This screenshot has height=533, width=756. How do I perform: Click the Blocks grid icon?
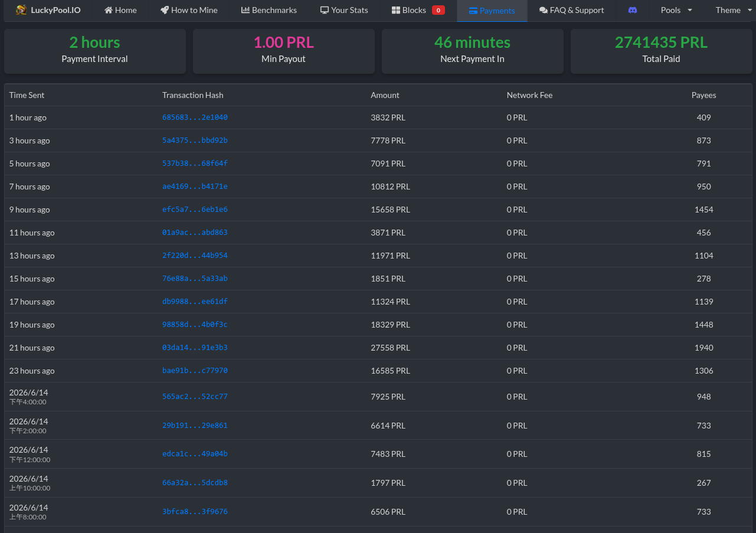pos(396,10)
